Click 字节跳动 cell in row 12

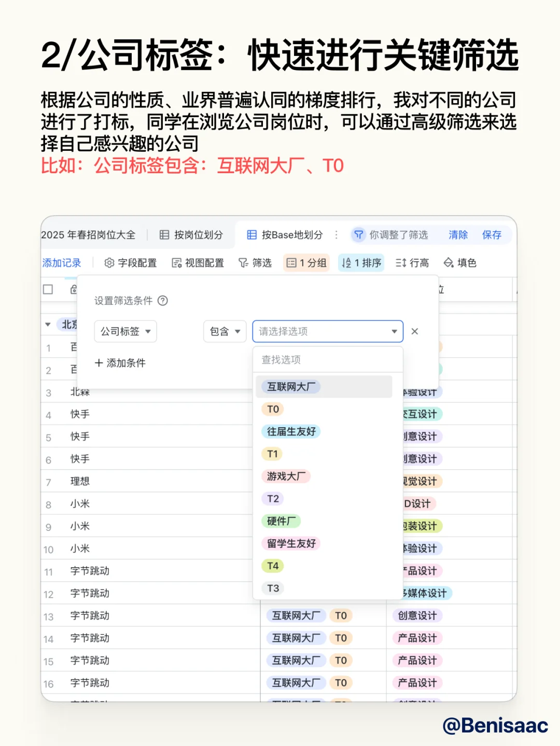pyautogui.click(x=90, y=593)
